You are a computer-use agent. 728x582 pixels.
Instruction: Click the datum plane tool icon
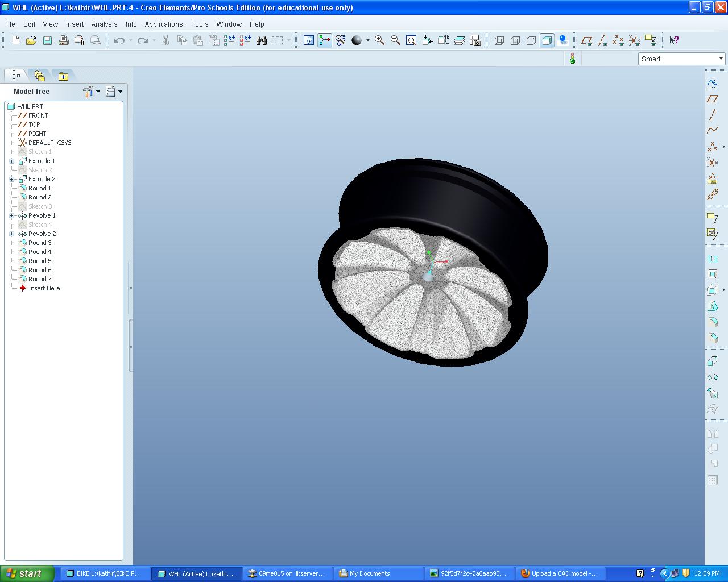click(712, 98)
